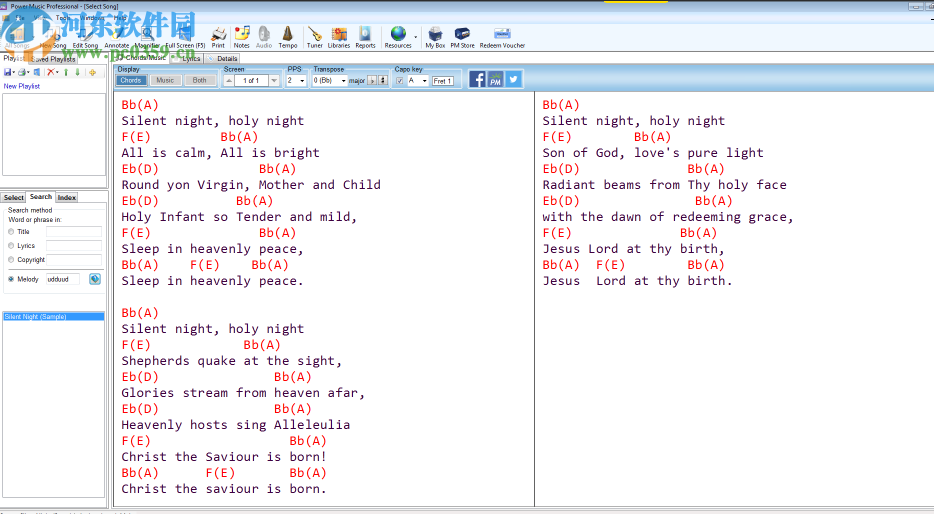Click the Twitter share icon
Image resolution: width=934 pixels, height=514 pixels.
[x=513, y=79]
